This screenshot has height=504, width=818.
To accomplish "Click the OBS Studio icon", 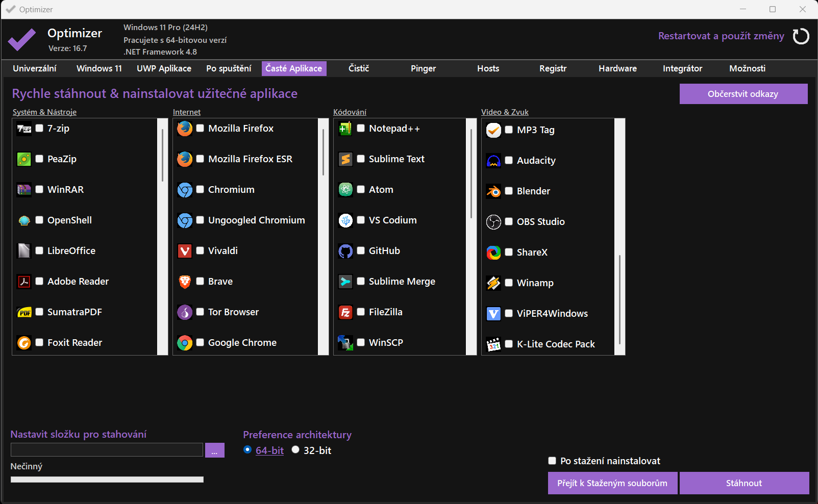I will coord(493,222).
